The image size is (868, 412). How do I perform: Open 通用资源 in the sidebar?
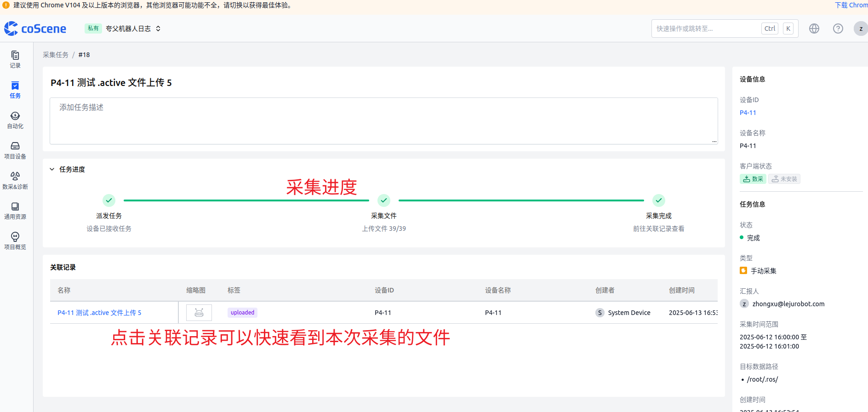click(15, 211)
